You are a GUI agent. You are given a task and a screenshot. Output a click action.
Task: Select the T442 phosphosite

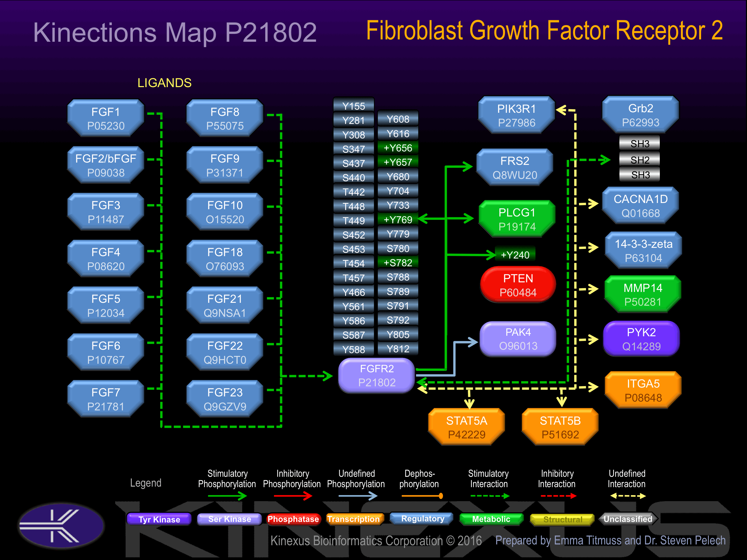coord(354,191)
